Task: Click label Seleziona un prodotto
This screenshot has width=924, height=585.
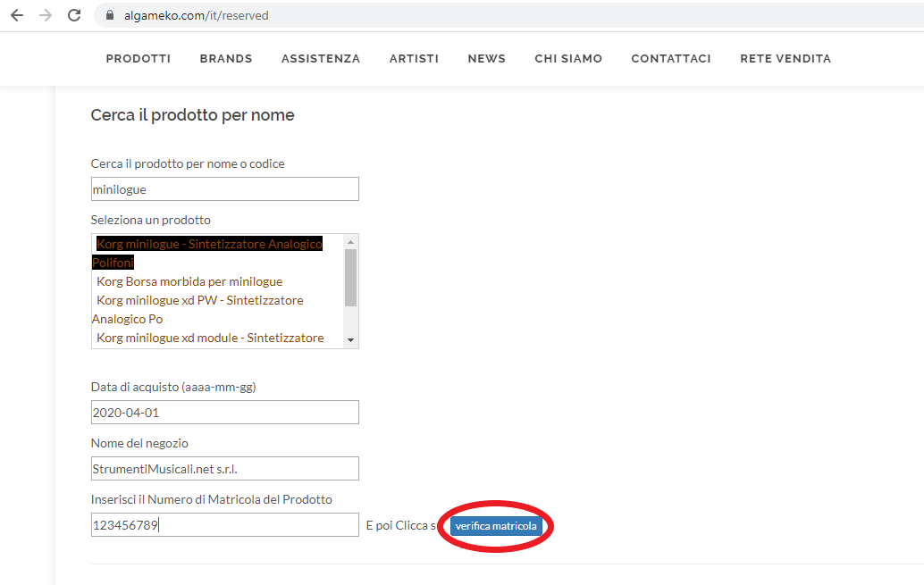Action: click(x=150, y=220)
